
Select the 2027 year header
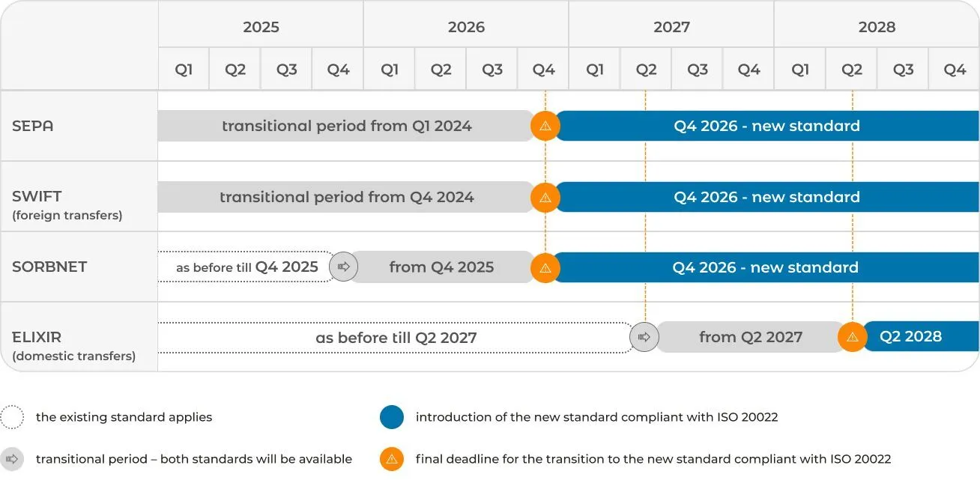[671, 27]
